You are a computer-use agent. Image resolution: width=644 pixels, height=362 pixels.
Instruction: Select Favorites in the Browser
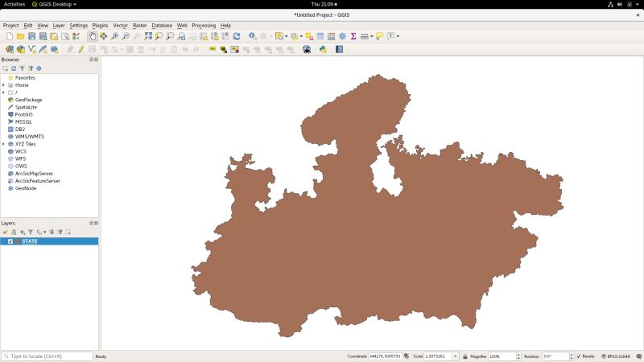(25, 77)
